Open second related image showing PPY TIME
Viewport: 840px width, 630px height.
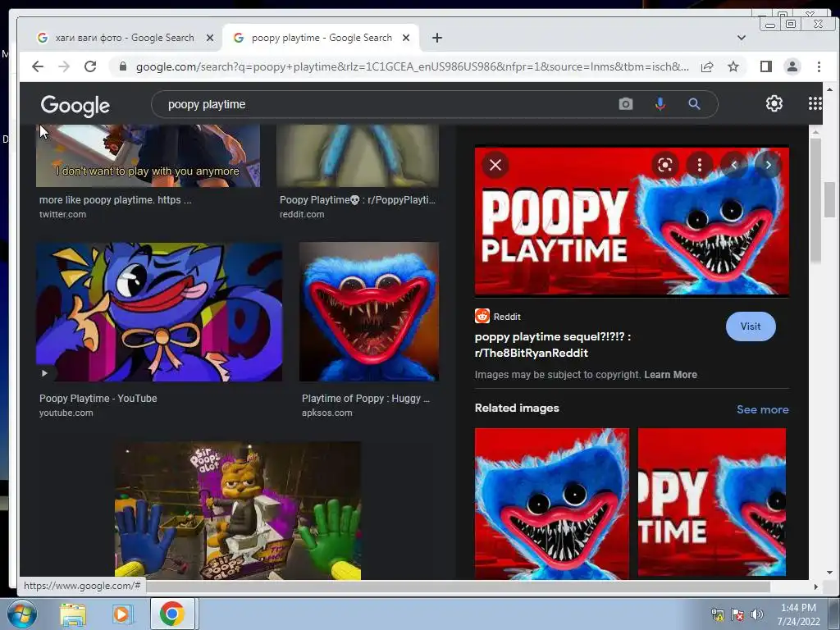click(x=712, y=504)
